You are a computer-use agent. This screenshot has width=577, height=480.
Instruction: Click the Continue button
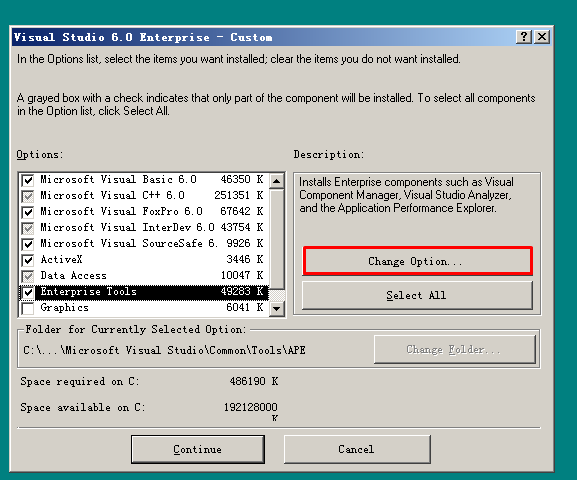(198, 449)
